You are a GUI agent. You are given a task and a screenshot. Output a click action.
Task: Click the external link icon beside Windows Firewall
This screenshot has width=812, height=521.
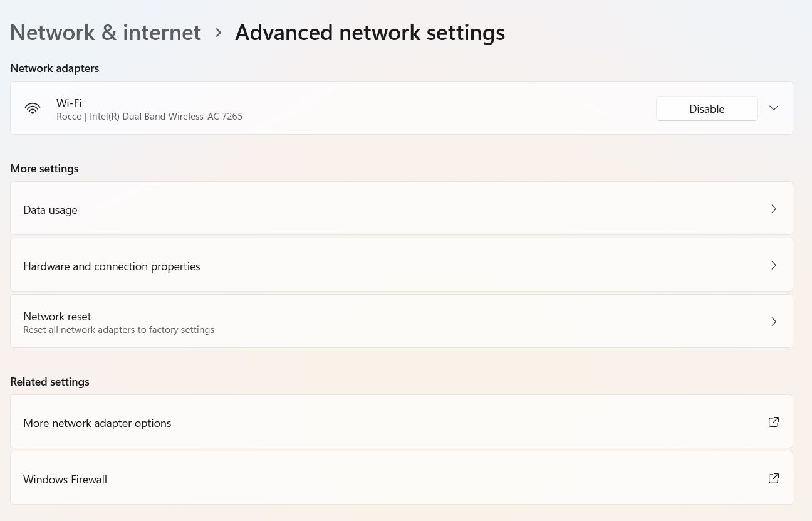(x=774, y=478)
